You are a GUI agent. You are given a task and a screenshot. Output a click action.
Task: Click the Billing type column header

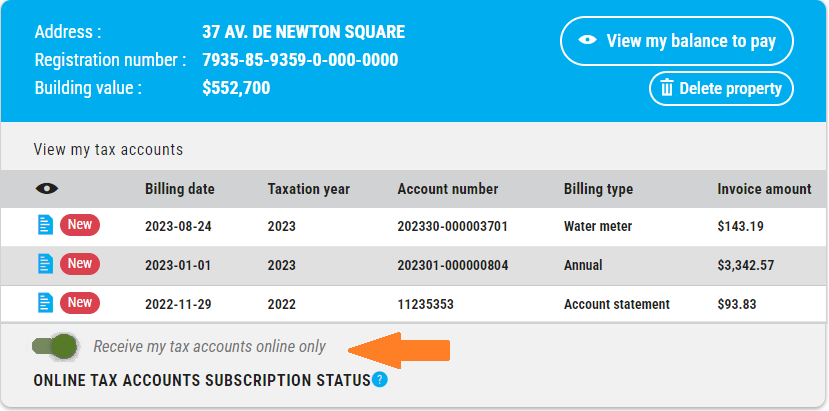(x=598, y=189)
